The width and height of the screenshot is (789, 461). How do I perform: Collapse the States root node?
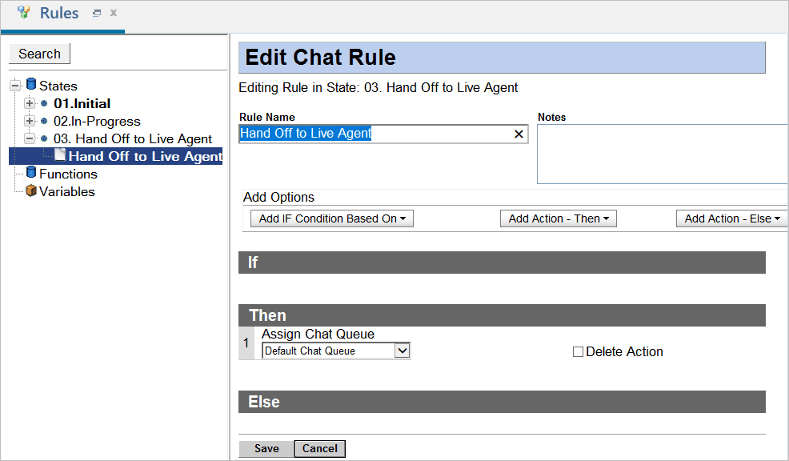click(x=15, y=86)
